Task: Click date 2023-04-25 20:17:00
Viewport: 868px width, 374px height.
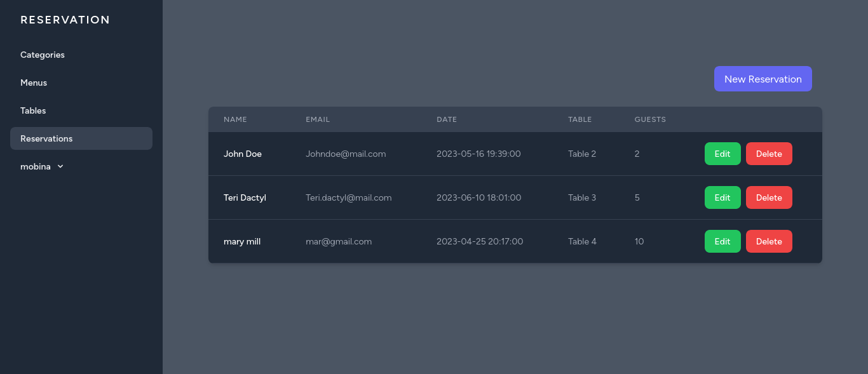Action: click(480, 241)
